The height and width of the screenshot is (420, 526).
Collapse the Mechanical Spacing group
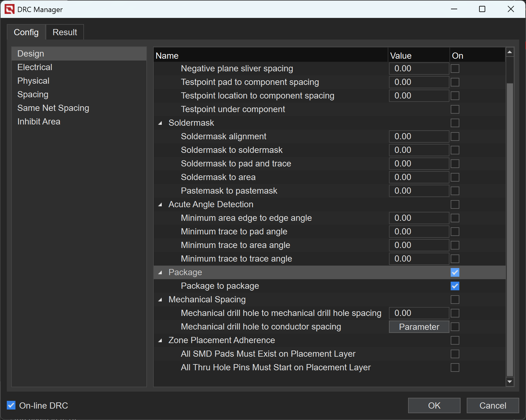[x=160, y=300]
